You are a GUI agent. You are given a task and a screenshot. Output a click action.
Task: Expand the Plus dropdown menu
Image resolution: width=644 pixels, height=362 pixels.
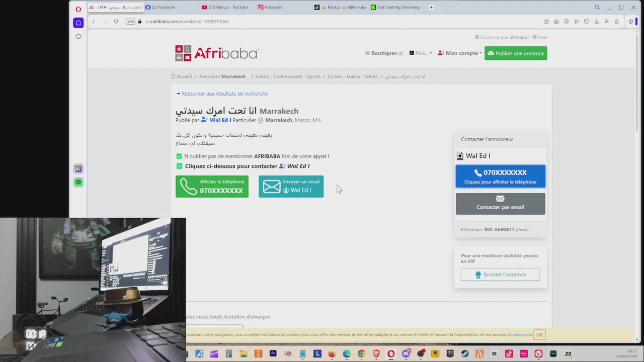coord(421,53)
